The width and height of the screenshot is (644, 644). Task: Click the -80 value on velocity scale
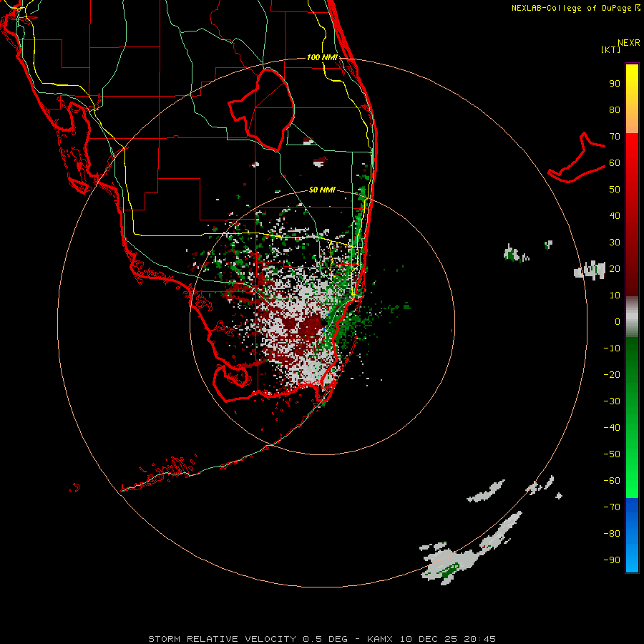tap(612, 534)
